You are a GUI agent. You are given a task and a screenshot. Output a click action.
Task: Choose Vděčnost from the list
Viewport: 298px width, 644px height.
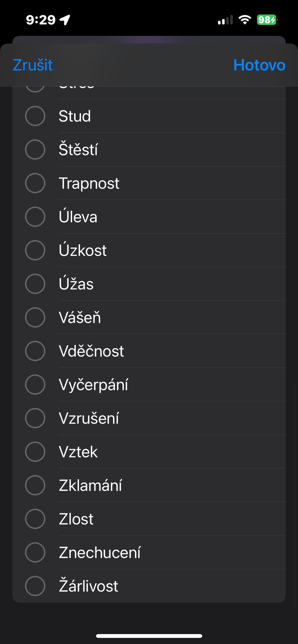click(x=35, y=351)
